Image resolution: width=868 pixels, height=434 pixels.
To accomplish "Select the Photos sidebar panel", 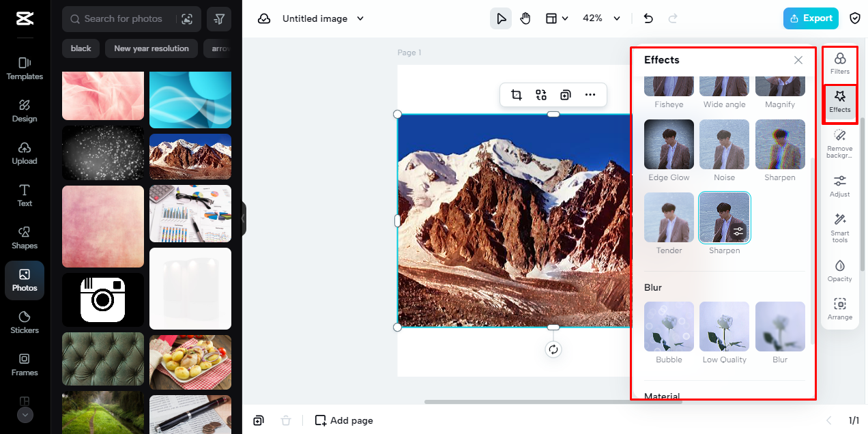I will tap(25, 280).
